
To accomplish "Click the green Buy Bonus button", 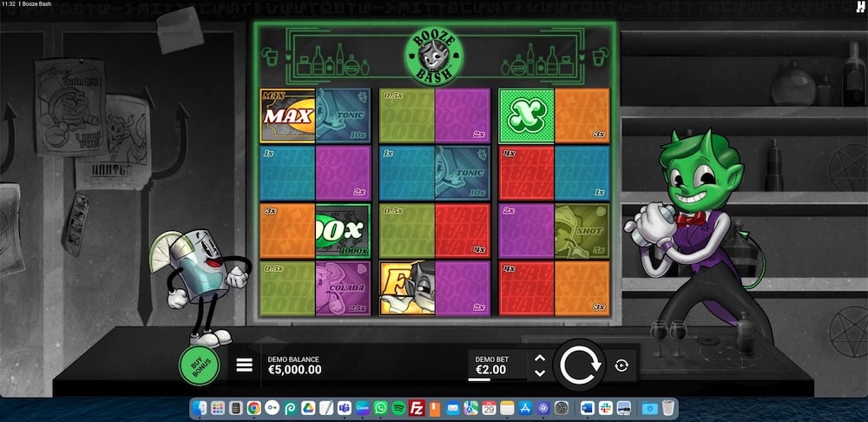I will (x=199, y=366).
